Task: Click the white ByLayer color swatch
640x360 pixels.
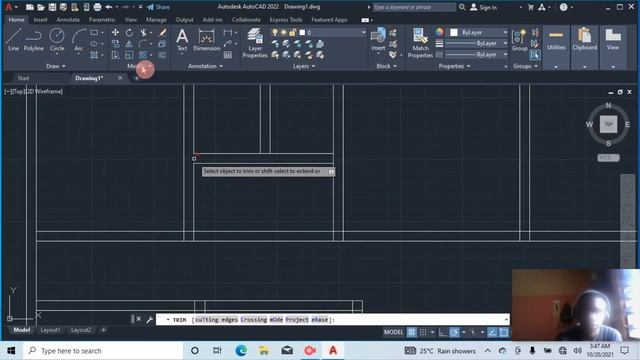Action: pyautogui.click(x=454, y=32)
